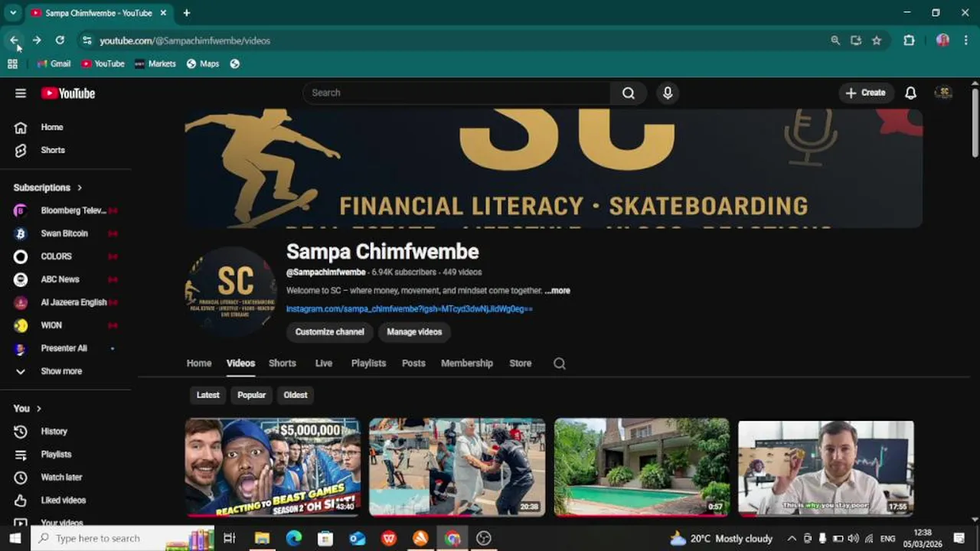The width and height of the screenshot is (980, 551).
Task: Switch to the Membership tab
Action: (467, 364)
